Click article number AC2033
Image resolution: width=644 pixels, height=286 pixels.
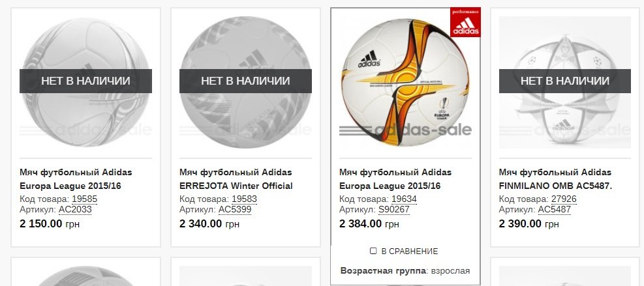click(x=75, y=210)
